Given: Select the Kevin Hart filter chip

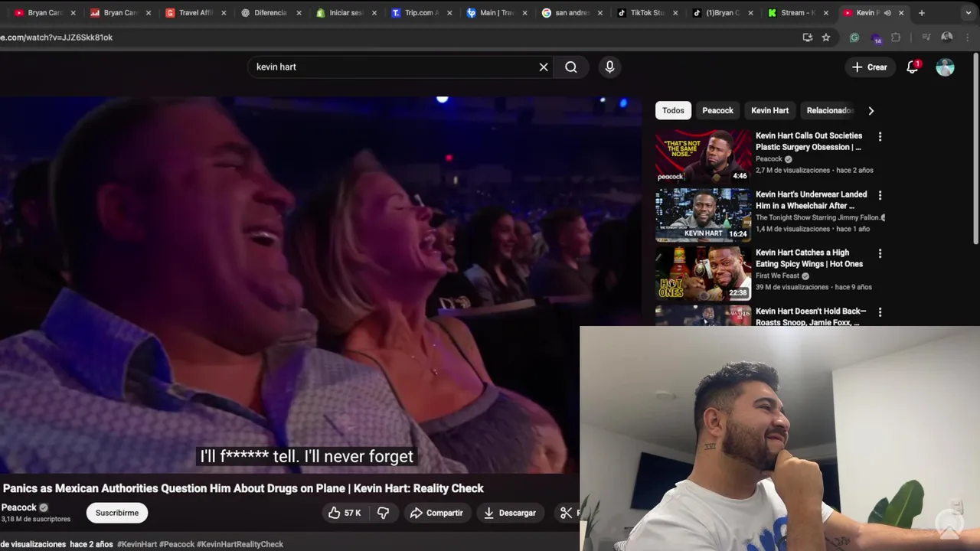Looking at the screenshot, I should [769, 110].
